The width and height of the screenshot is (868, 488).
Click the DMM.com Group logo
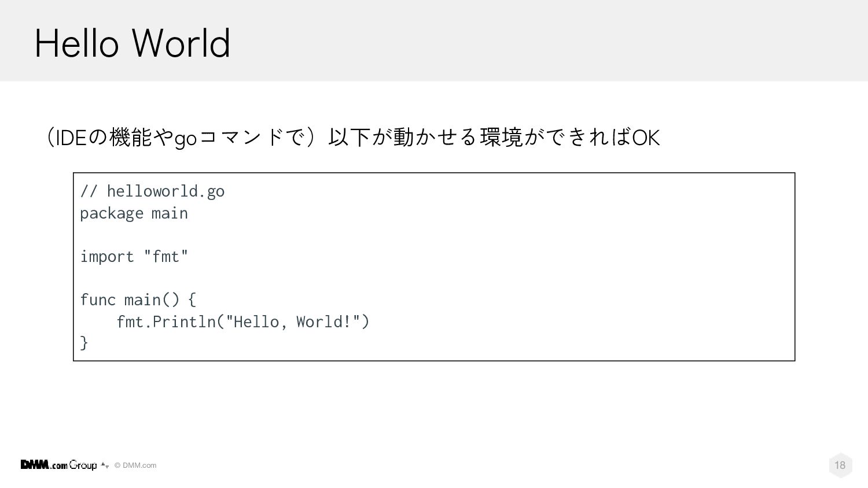tap(58, 465)
